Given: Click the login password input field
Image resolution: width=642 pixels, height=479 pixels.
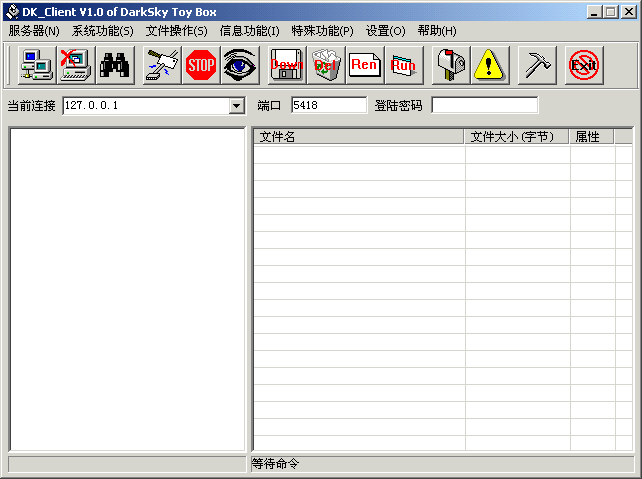Looking at the screenshot, I should (x=484, y=105).
